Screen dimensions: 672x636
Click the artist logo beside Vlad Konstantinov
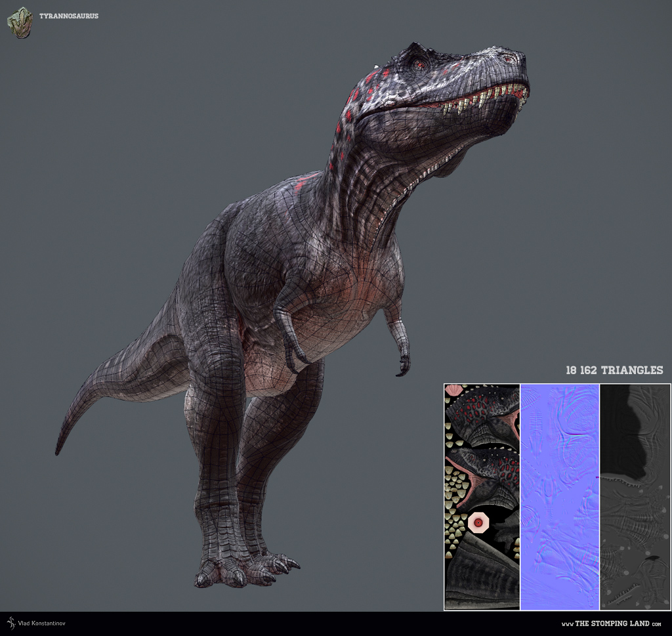[10, 623]
